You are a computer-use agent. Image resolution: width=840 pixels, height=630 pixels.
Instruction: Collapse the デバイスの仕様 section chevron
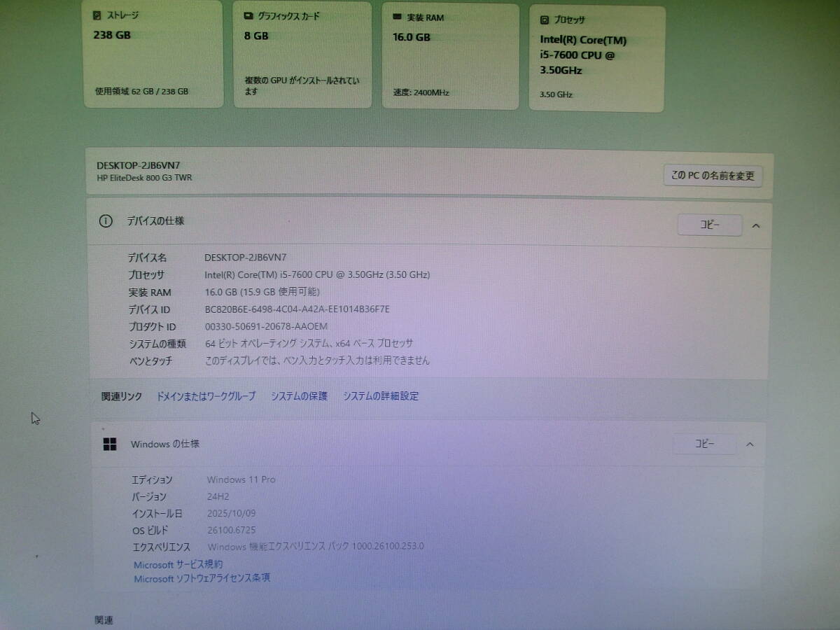756,225
